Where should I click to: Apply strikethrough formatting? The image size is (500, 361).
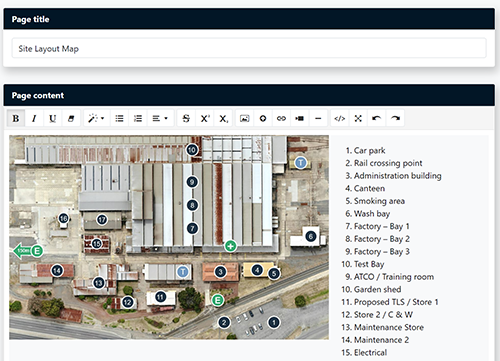tap(186, 118)
